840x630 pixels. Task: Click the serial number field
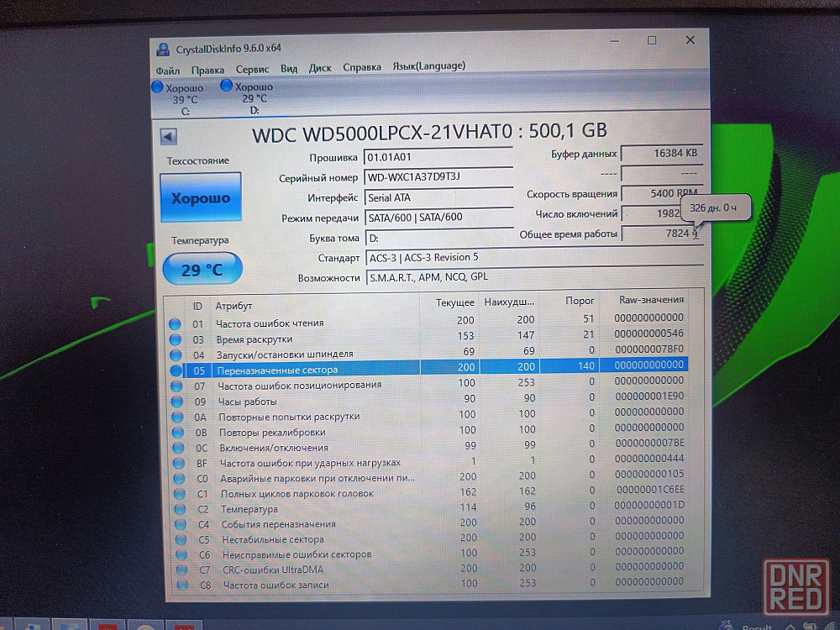click(437, 177)
